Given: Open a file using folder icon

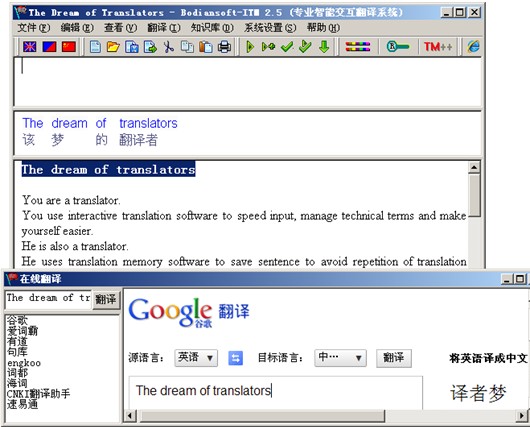Looking at the screenshot, I should pyautogui.click(x=113, y=47).
